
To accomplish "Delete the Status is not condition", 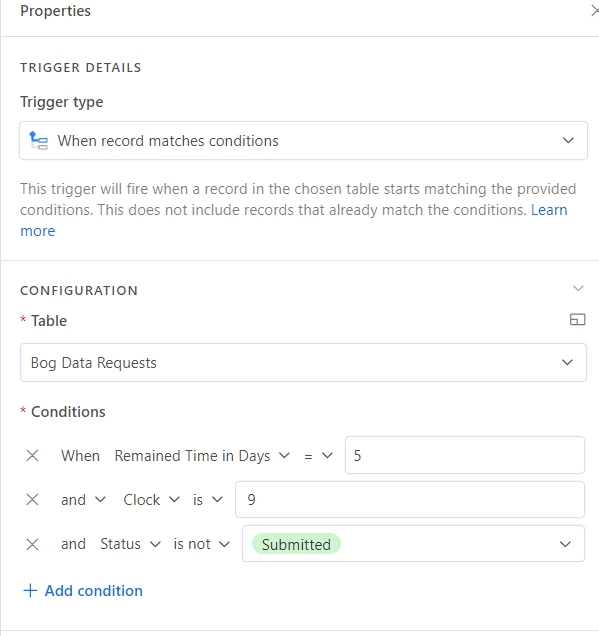I will point(32,544).
